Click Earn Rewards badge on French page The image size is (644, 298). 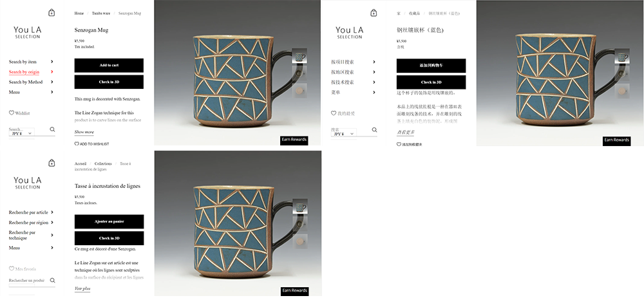point(294,290)
